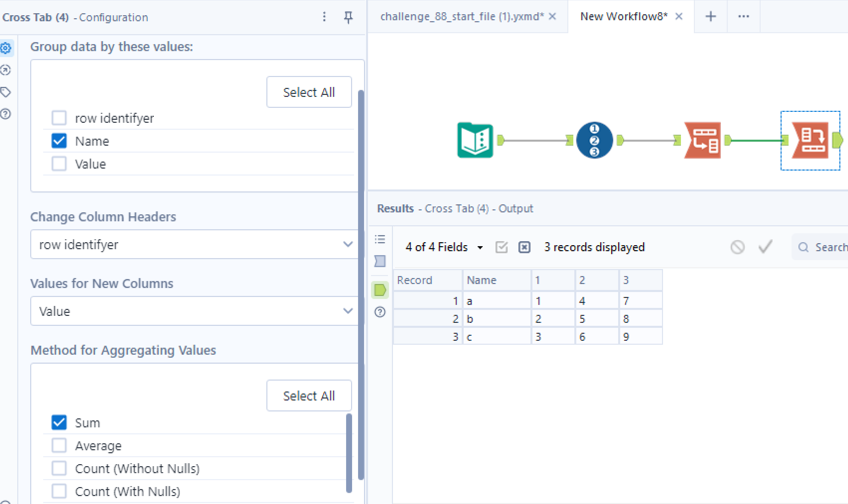Open the Configuration panel's three-dot options menu
The image size is (848, 504).
pos(324,17)
